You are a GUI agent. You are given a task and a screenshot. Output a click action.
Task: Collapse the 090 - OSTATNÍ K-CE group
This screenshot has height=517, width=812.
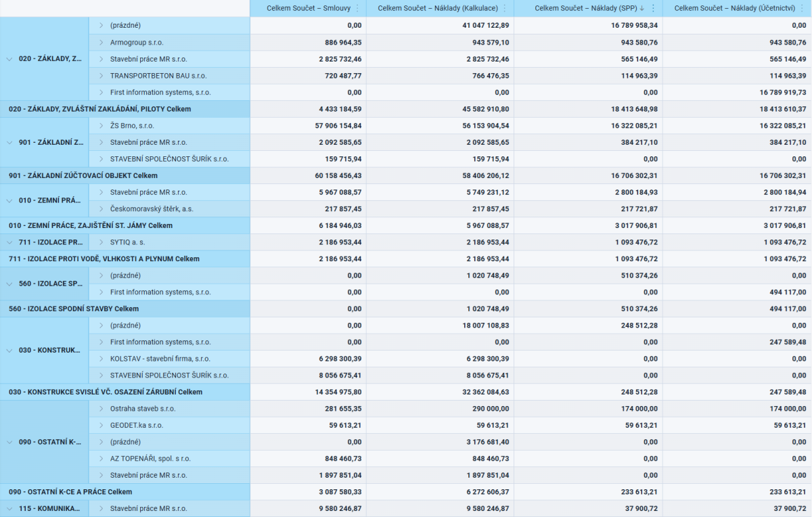point(9,442)
